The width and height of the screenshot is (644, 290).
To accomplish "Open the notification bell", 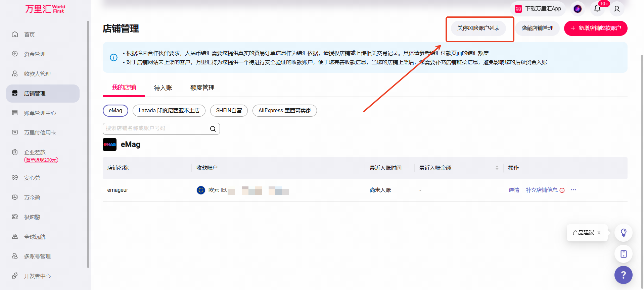I will pos(597,8).
